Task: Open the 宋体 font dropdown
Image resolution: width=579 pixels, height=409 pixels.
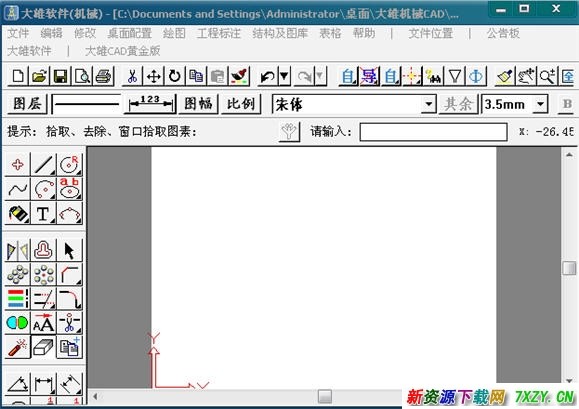Action: pos(429,104)
